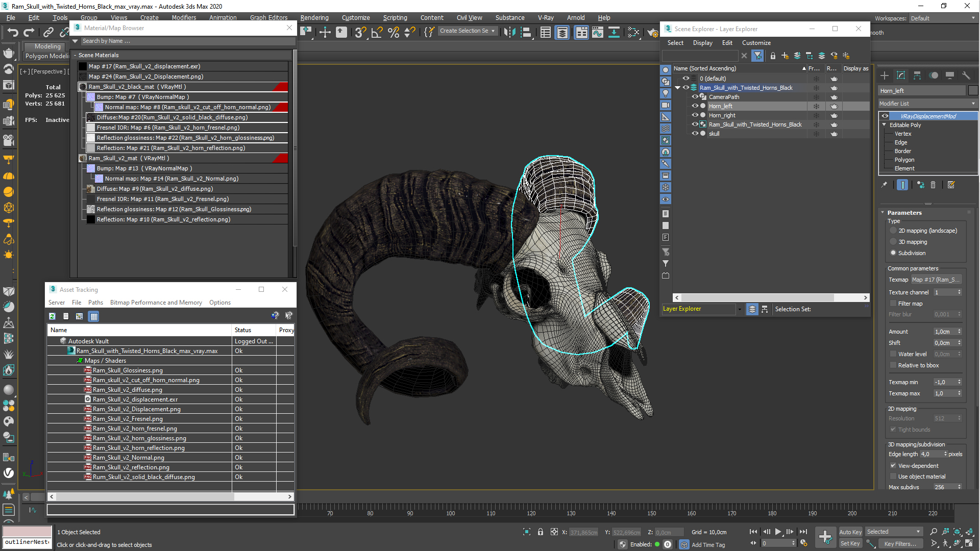Click the Create panel plus tab
This screenshot has width=980, height=551.
(885, 76)
